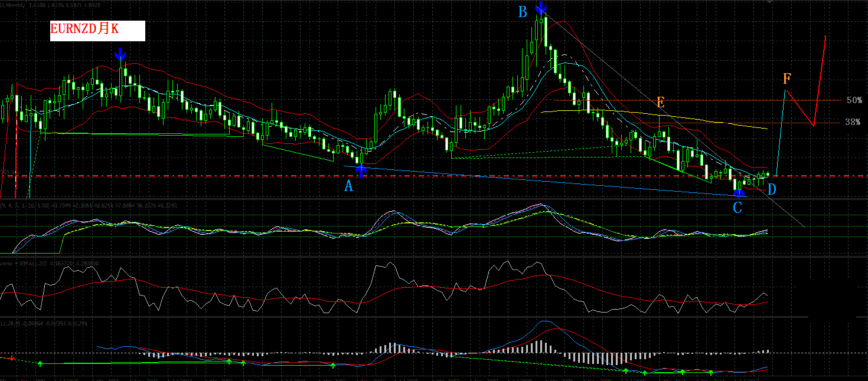
Task: Click the (12,26,9) MACD indicator label
Action: (x=44, y=323)
